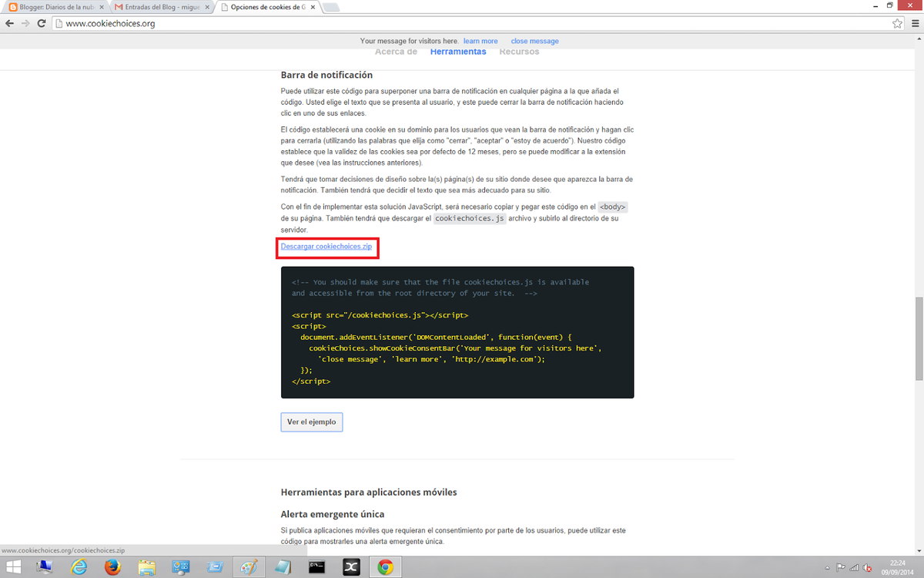Open a new browser tab

pyautogui.click(x=330, y=7)
